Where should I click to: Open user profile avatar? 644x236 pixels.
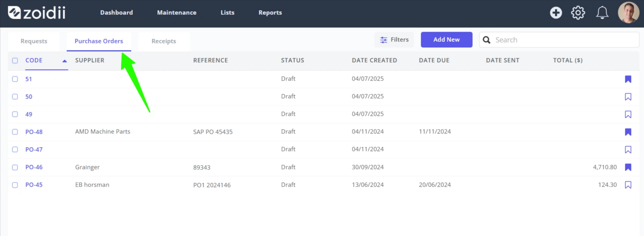628,13
